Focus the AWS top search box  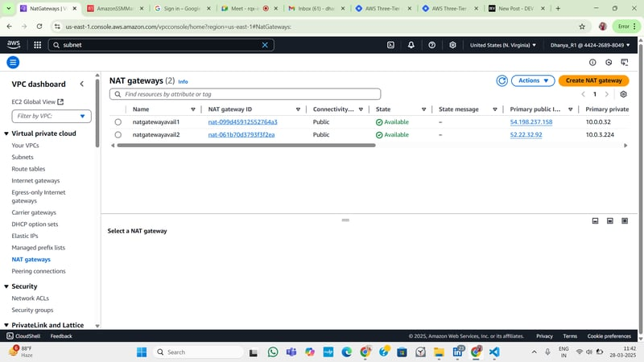tap(161, 45)
